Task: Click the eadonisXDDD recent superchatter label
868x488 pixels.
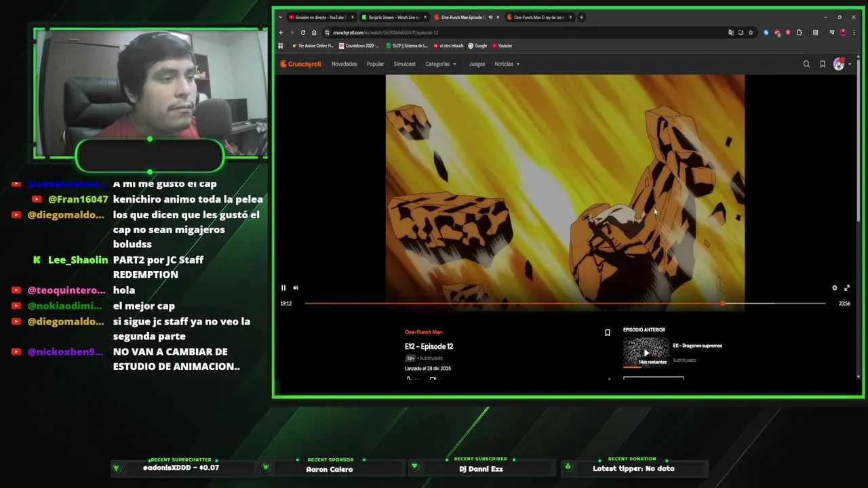Action: (x=181, y=468)
